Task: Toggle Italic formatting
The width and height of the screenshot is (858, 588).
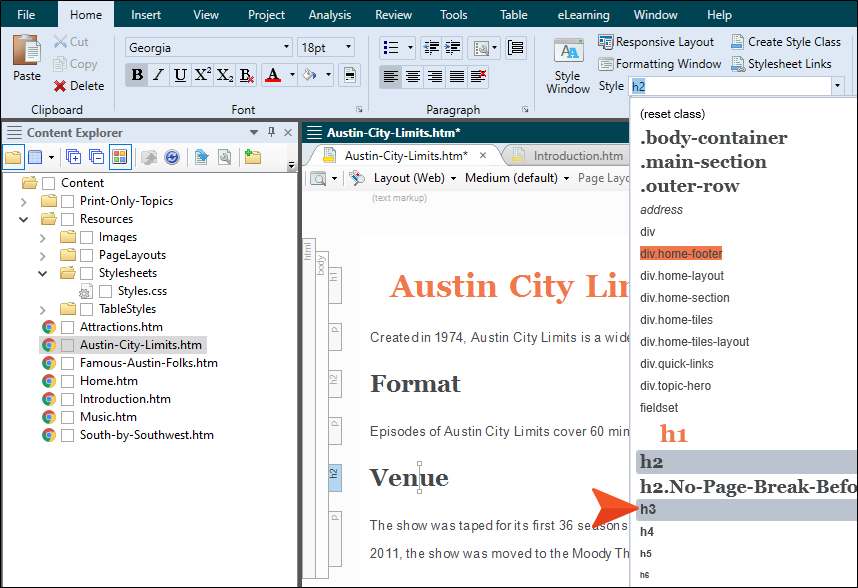Action: click(x=159, y=75)
